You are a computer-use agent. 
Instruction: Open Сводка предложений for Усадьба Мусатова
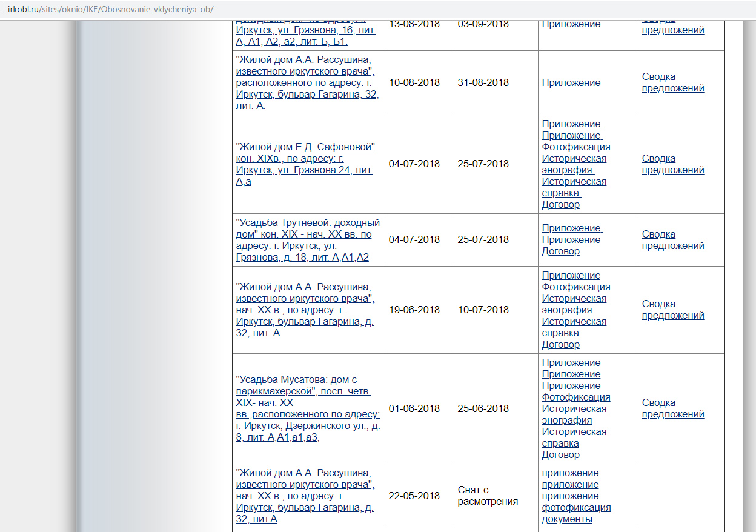pos(672,408)
